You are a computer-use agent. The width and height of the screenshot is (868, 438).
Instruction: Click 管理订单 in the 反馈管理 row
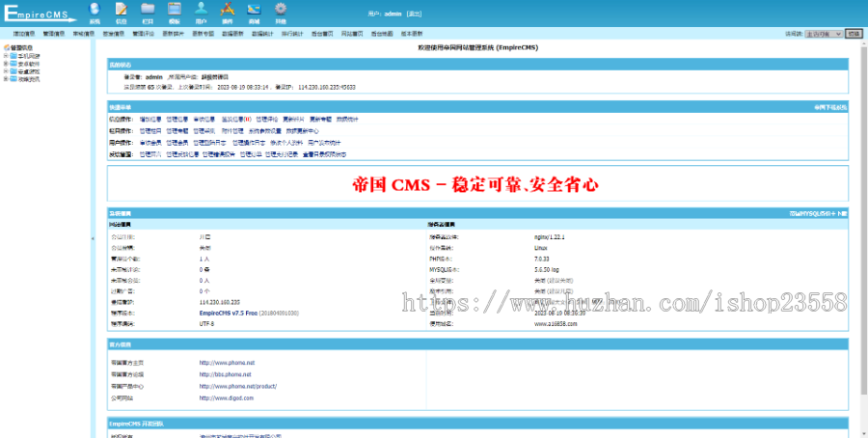250,155
